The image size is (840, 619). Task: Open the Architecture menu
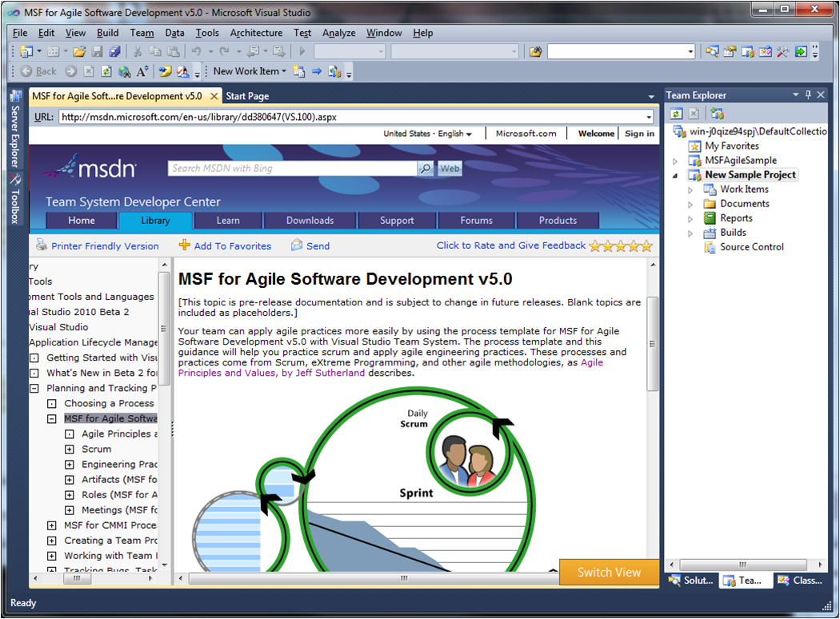pyautogui.click(x=256, y=33)
